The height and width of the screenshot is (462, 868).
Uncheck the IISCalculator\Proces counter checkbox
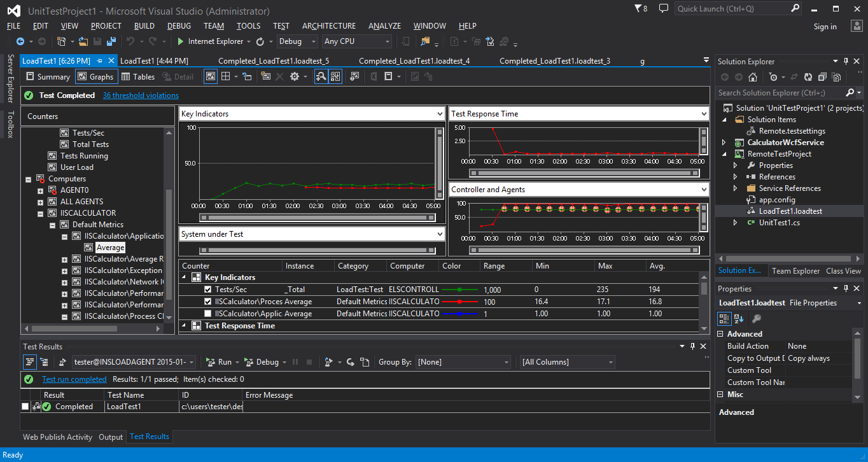pos(207,302)
